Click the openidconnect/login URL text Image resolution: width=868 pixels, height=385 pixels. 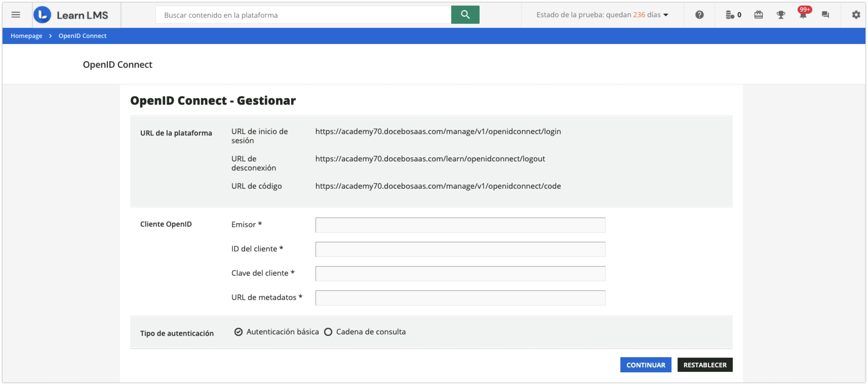coord(438,132)
